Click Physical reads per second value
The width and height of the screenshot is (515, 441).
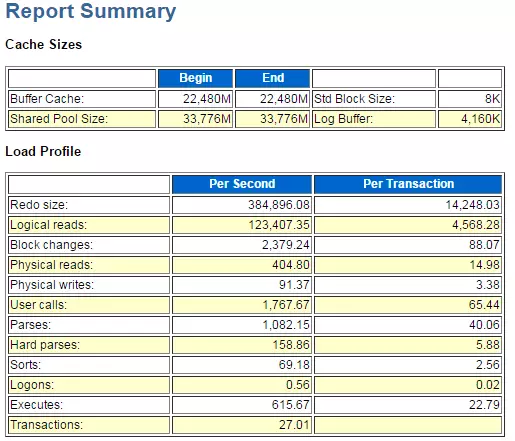pos(291,265)
